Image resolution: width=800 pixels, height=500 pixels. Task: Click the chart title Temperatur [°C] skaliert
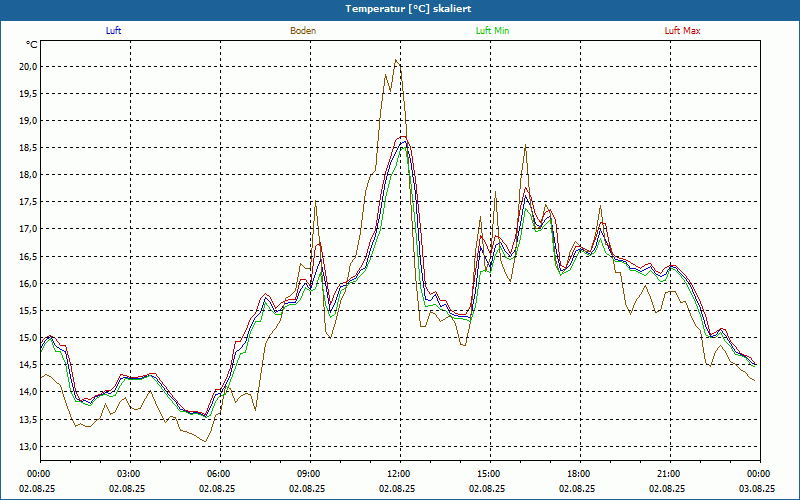coord(408,9)
